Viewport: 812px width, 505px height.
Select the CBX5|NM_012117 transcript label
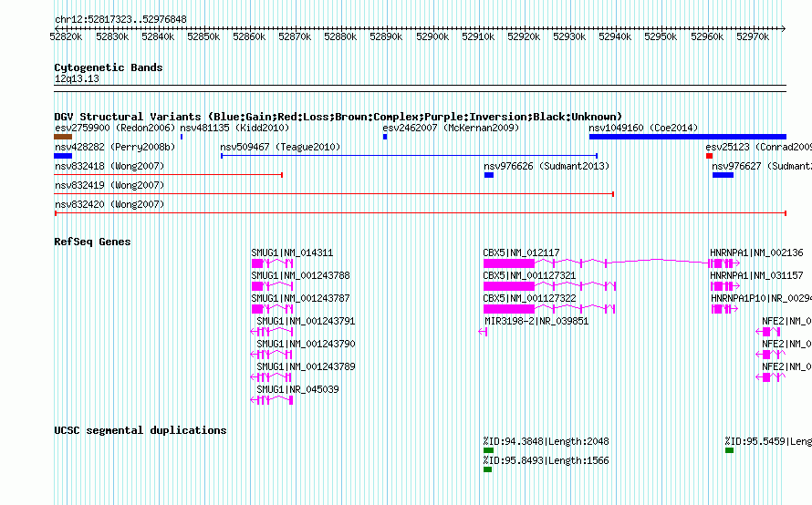click(522, 253)
